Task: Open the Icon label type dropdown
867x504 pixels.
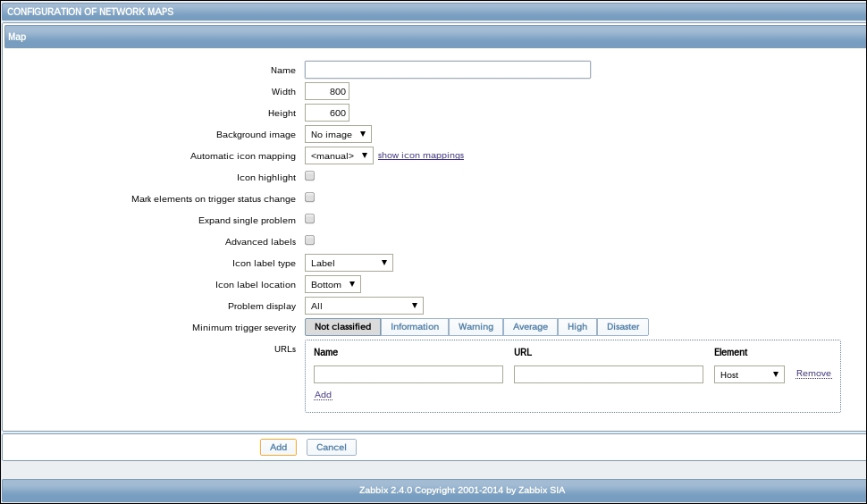Action: (349, 263)
